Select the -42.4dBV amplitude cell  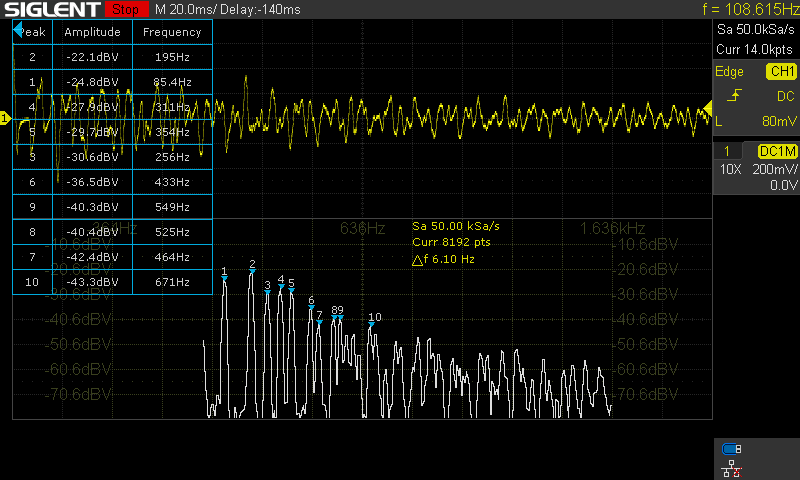click(92, 257)
